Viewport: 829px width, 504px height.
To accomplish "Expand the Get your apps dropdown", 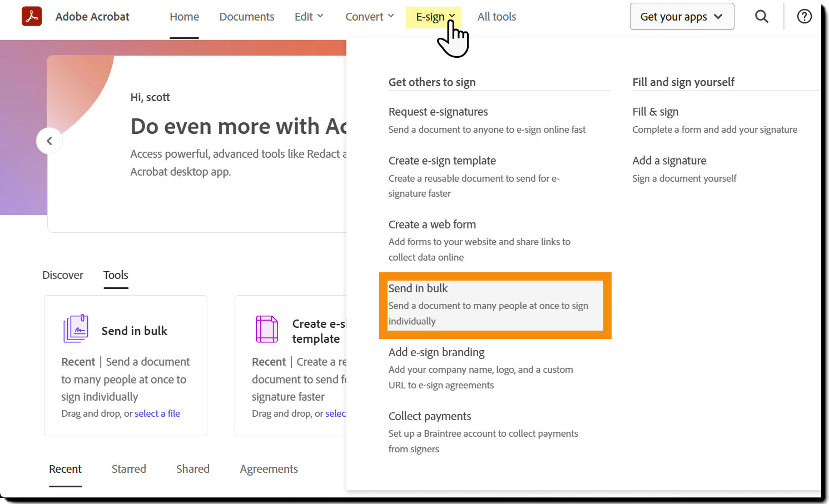I will pyautogui.click(x=682, y=17).
